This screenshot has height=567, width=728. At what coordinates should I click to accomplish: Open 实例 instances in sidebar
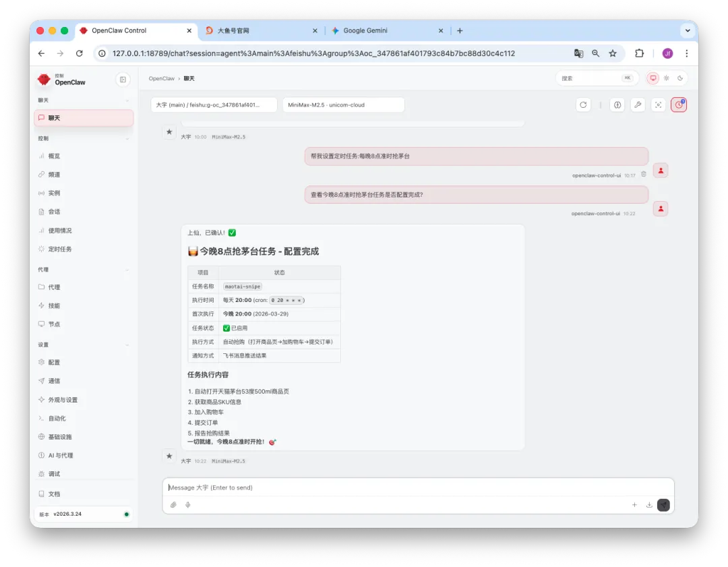coord(84,193)
